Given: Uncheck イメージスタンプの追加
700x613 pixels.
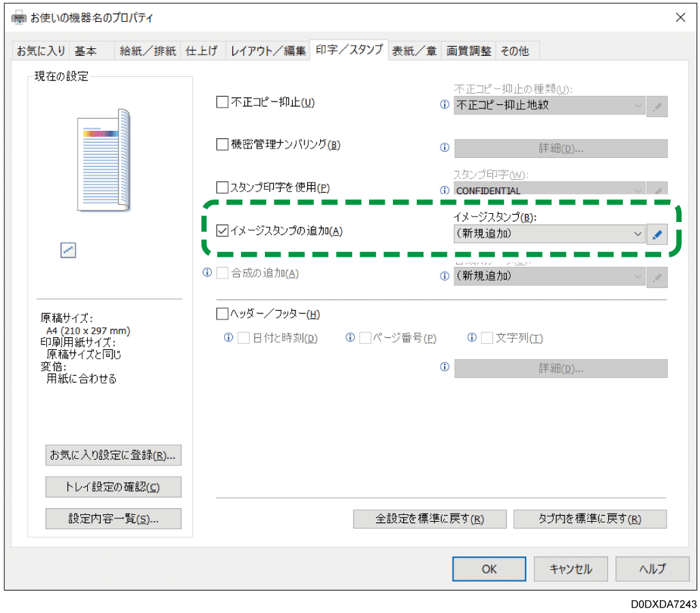Looking at the screenshot, I should [x=222, y=230].
